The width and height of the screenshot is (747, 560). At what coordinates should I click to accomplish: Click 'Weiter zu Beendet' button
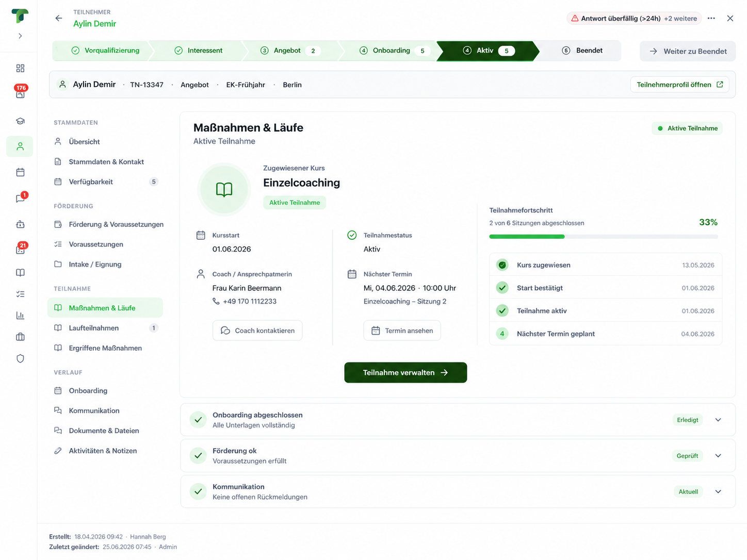tap(688, 51)
